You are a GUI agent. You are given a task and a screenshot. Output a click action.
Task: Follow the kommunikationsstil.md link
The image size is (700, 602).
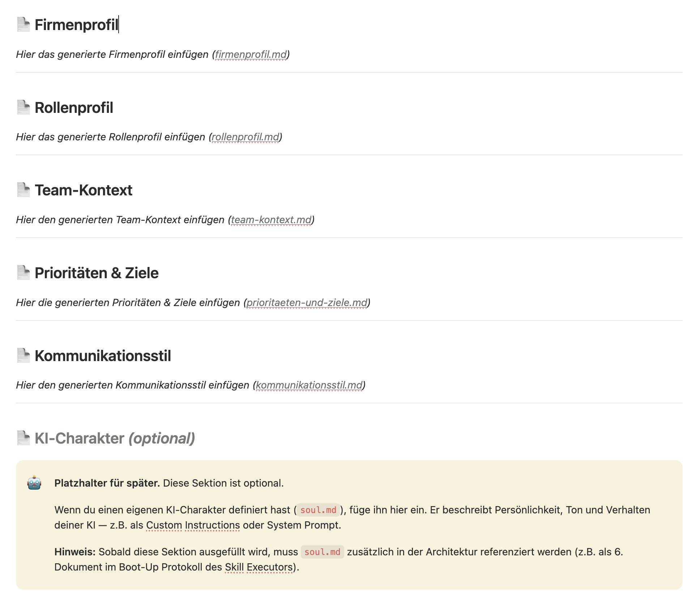pyautogui.click(x=309, y=385)
